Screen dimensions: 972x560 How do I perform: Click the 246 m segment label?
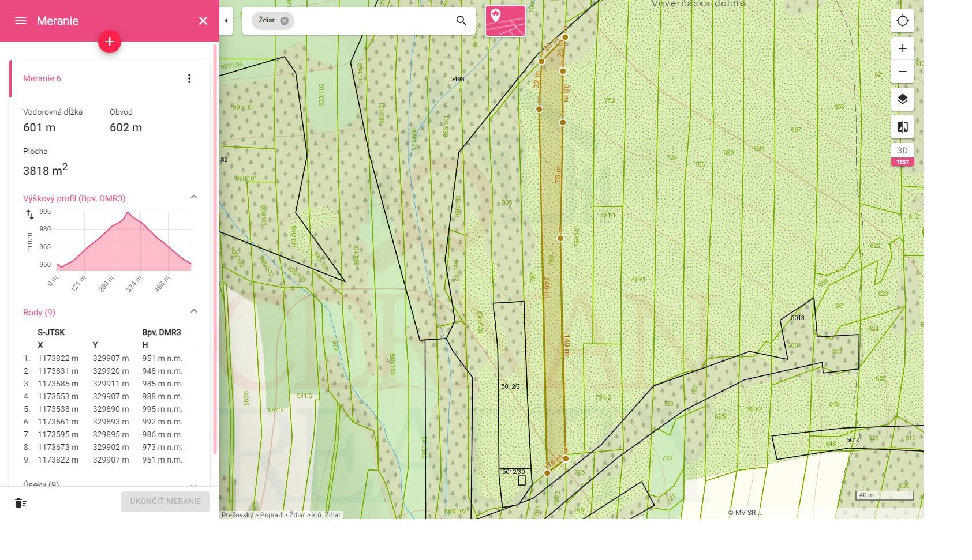click(547, 287)
